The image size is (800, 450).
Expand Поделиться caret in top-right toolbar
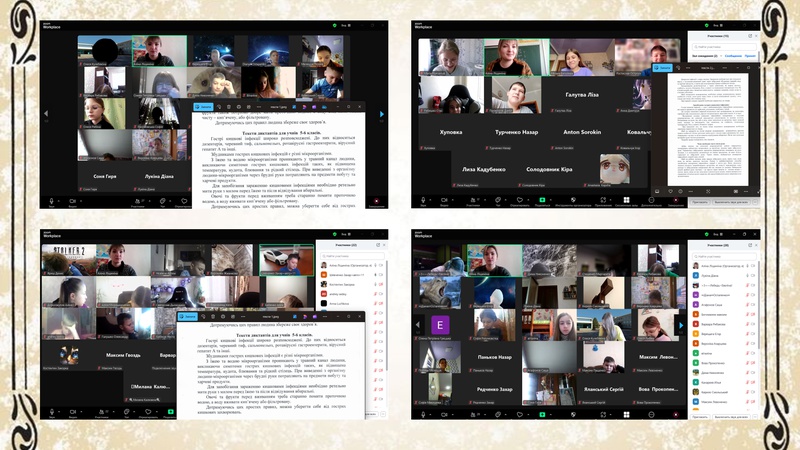[550, 200]
